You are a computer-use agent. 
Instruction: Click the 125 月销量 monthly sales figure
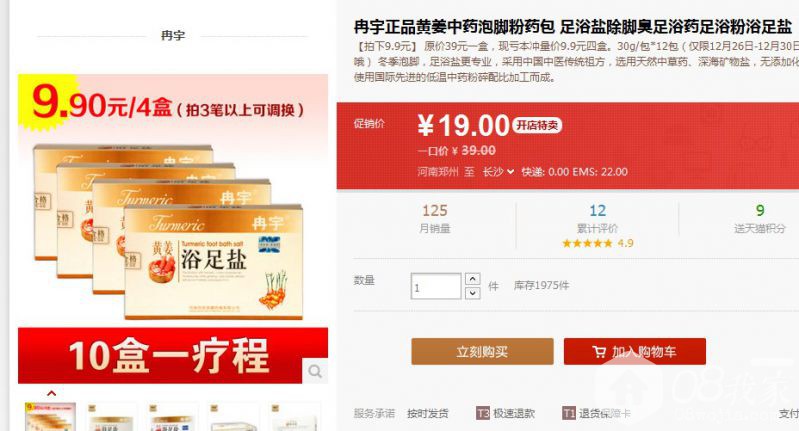click(435, 219)
